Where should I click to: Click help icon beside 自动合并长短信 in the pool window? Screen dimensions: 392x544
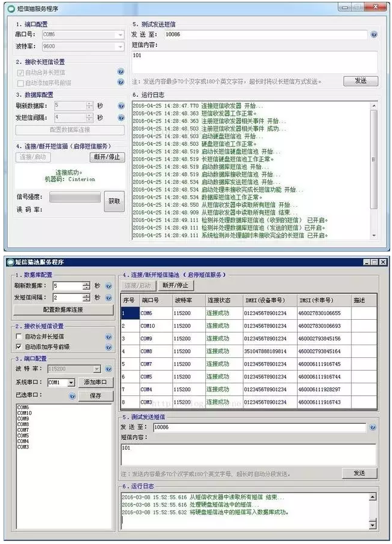click(x=108, y=336)
